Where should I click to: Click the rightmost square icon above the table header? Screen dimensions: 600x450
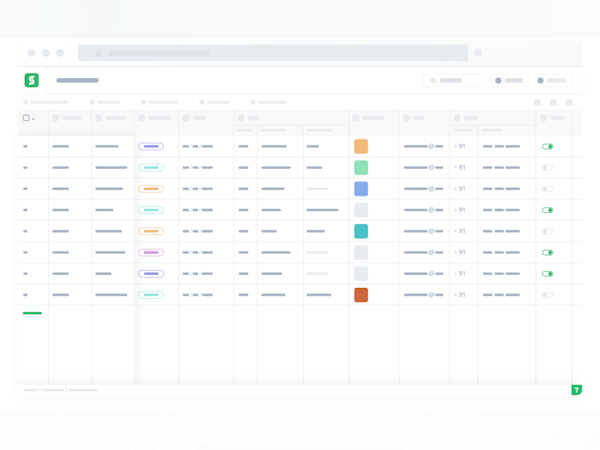[569, 102]
